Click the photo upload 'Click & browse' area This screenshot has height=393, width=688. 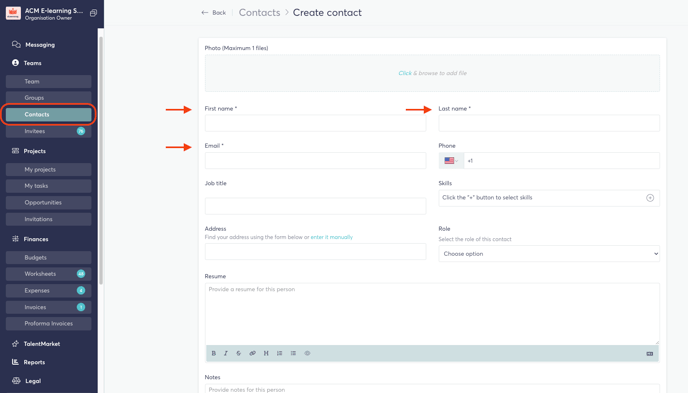[x=432, y=73]
